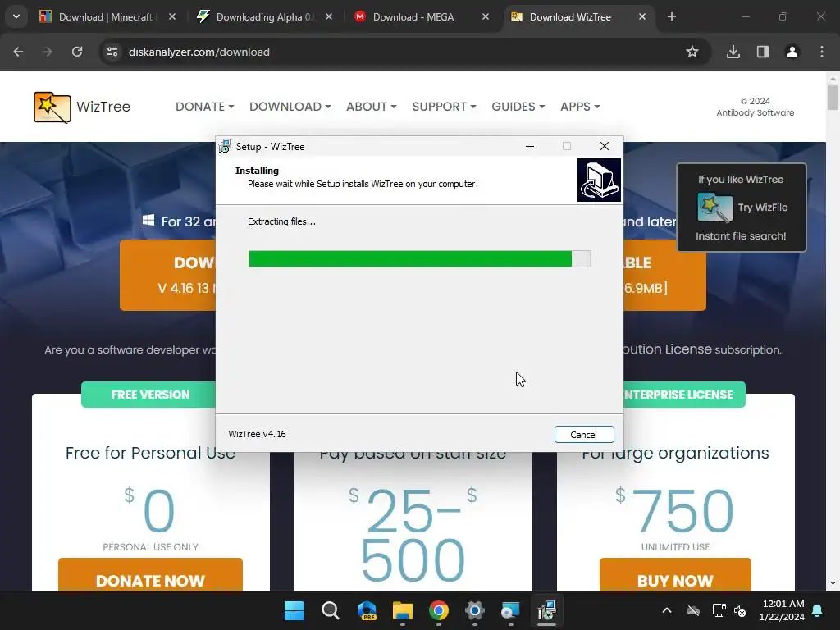Open the DONATE dropdown menu
This screenshot has width=840, height=630.
[204, 107]
